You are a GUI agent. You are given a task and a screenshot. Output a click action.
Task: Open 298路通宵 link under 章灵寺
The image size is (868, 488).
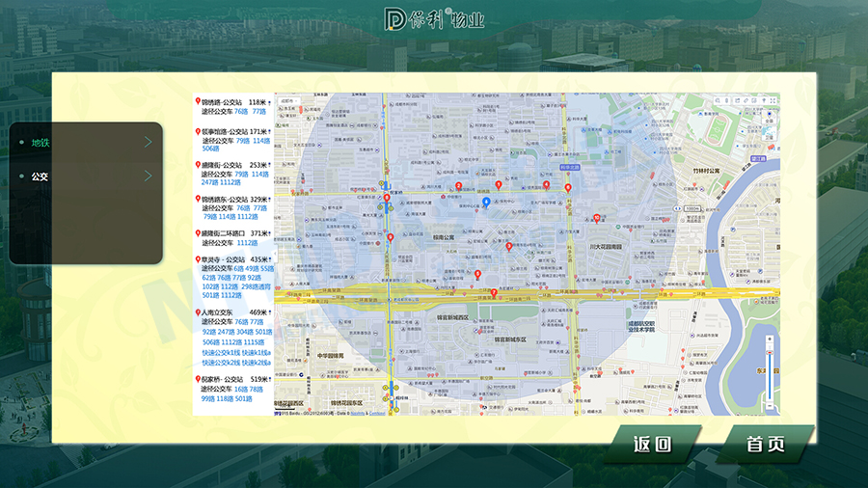[256, 286]
